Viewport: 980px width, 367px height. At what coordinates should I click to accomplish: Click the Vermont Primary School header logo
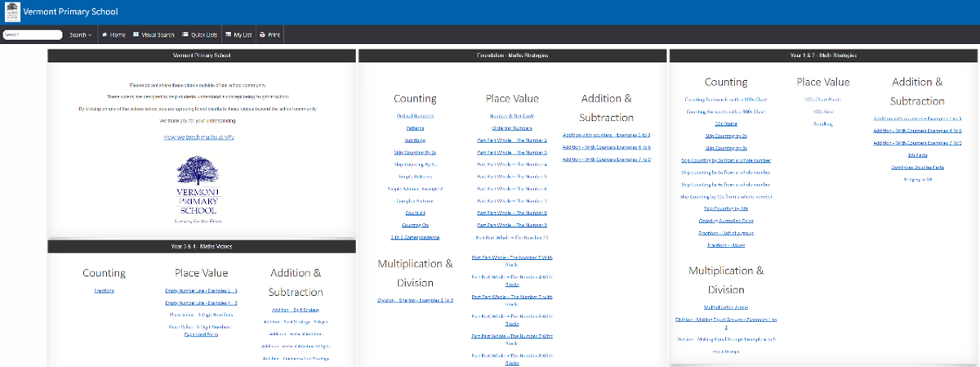pos(11,12)
